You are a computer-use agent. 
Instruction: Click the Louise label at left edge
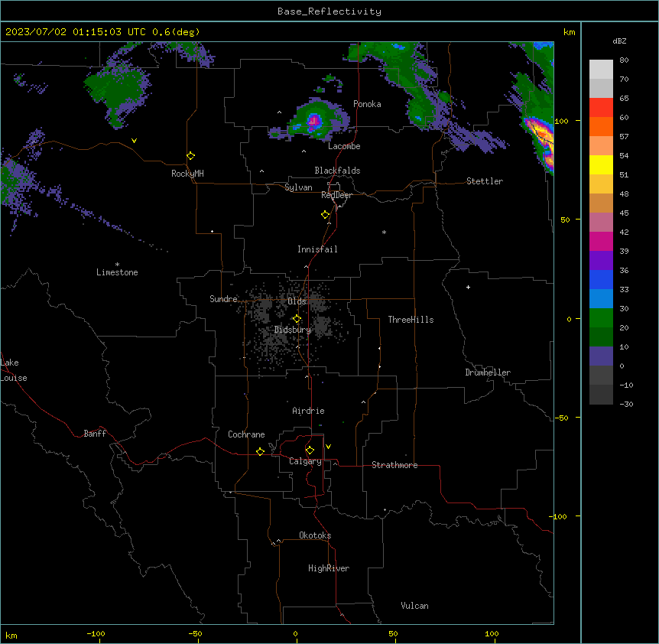point(14,378)
